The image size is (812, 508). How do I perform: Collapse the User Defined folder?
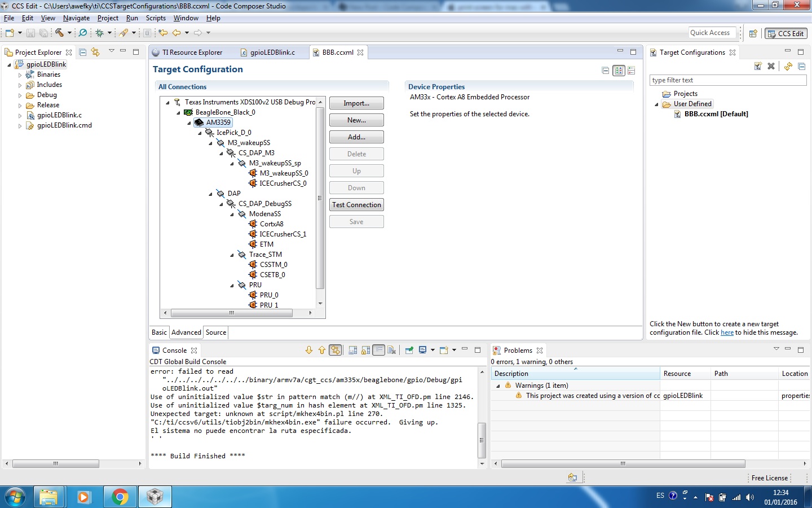pos(657,104)
